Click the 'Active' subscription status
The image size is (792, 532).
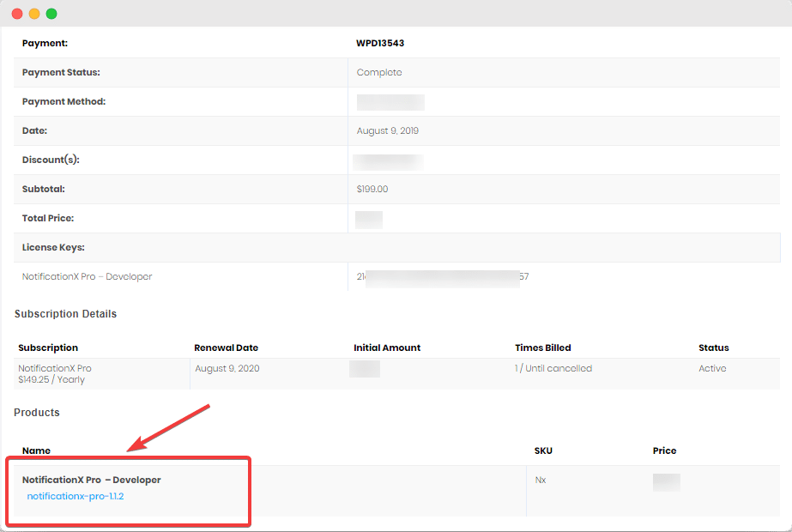[712, 369]
